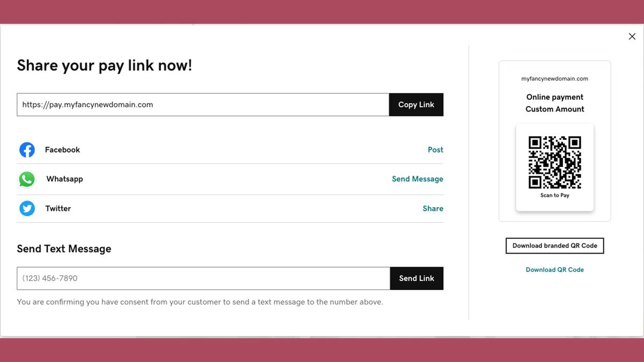Share the pay link on Twitter
The image size is (644, 362).
433,208
